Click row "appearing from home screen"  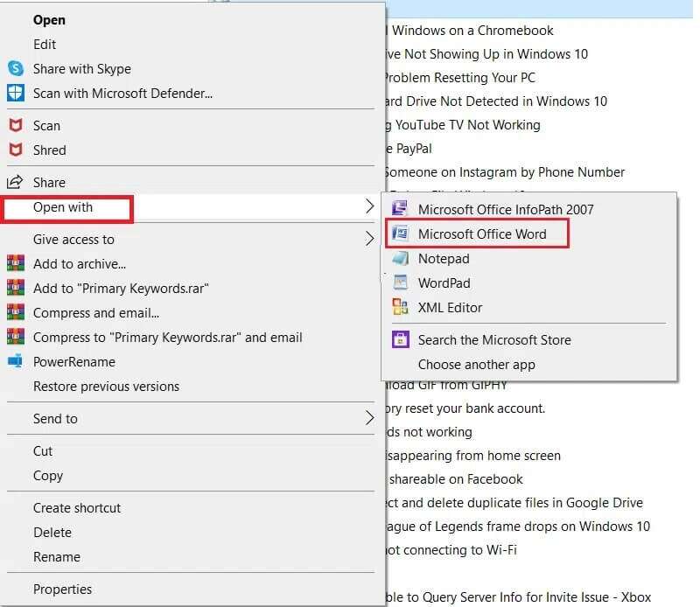coord(473,456)
